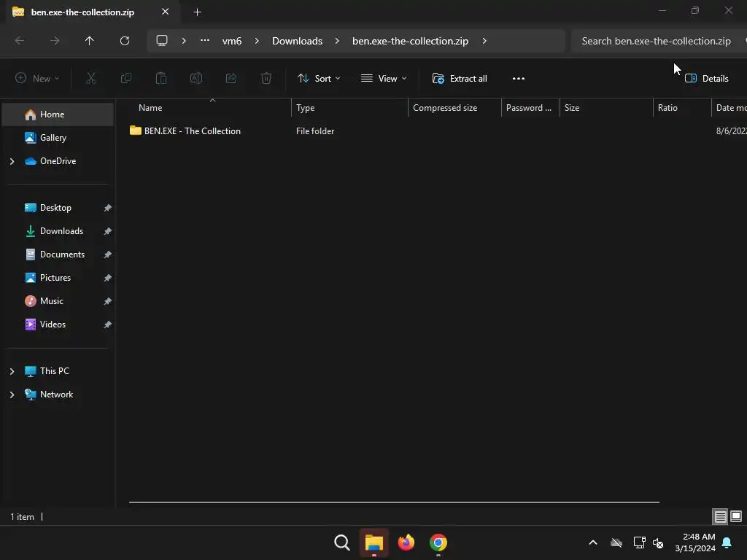This screenshot has width=747, height=560.
Task: Expand chevron after monitor icon in address bar
Action: coord(184,41)
